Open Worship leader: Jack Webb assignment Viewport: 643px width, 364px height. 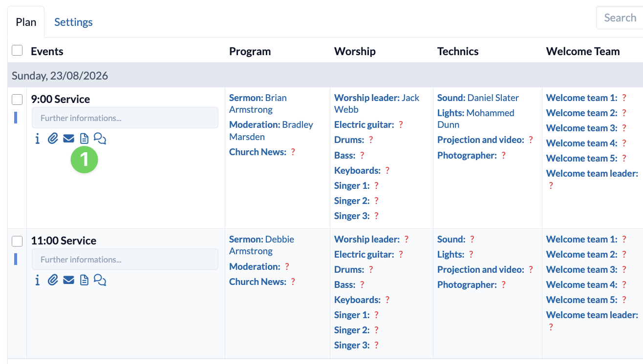point(377,103)
